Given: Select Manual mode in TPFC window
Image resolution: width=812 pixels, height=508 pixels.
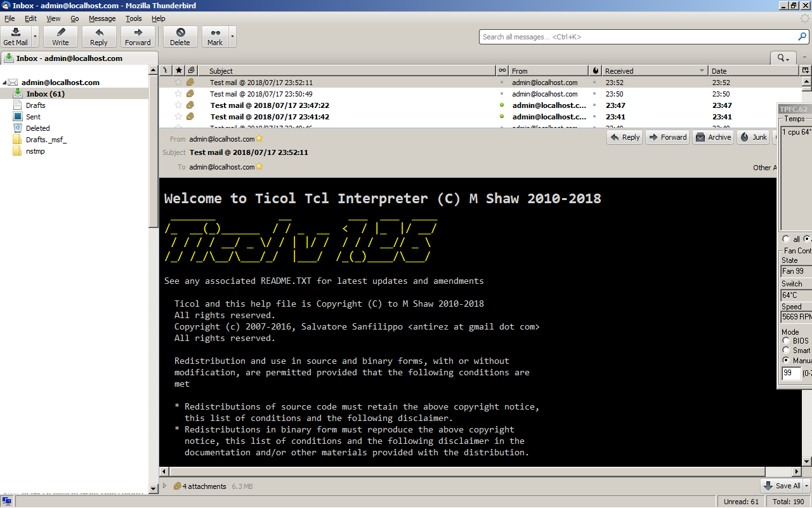Looking at the screenshot, I should [787, 360].
